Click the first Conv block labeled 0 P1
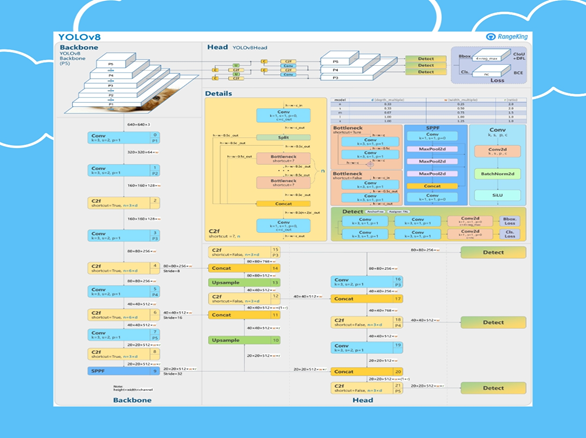This screenshot has height=438, width=586. click(x=124, y=138)
